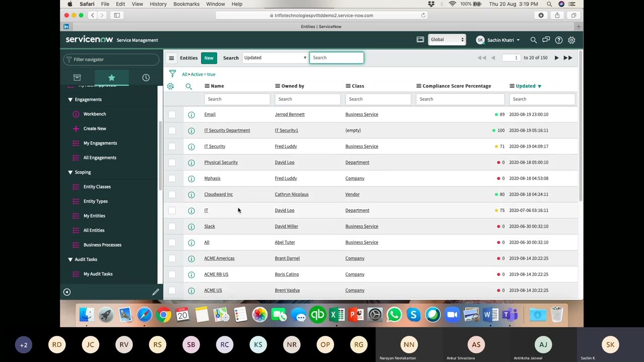Open the help question mark icon

pos(558,40)
